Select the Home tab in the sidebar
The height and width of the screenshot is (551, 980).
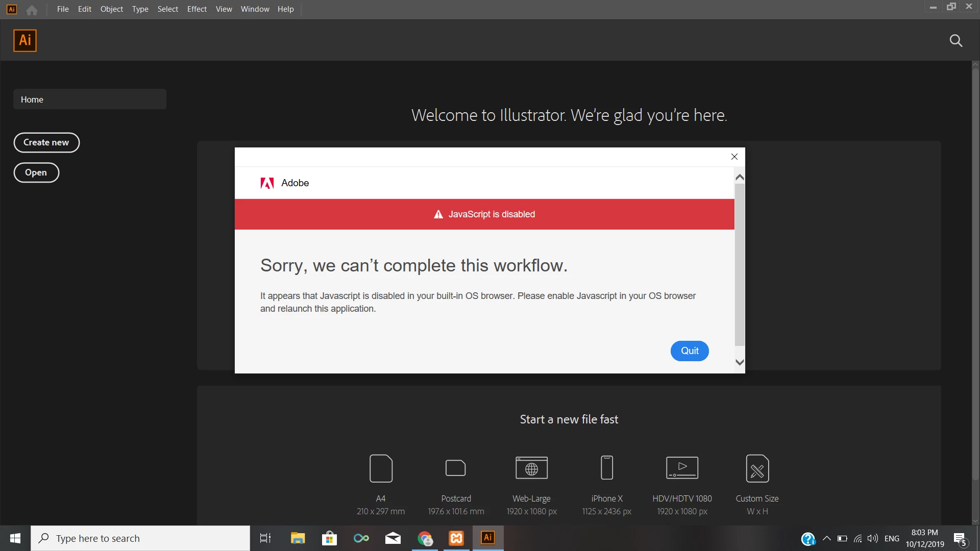[90, 99]
